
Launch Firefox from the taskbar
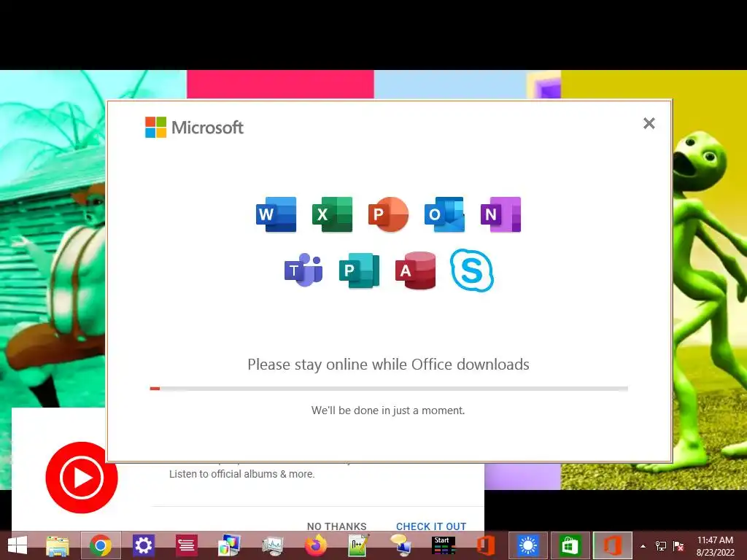(315, 545)
